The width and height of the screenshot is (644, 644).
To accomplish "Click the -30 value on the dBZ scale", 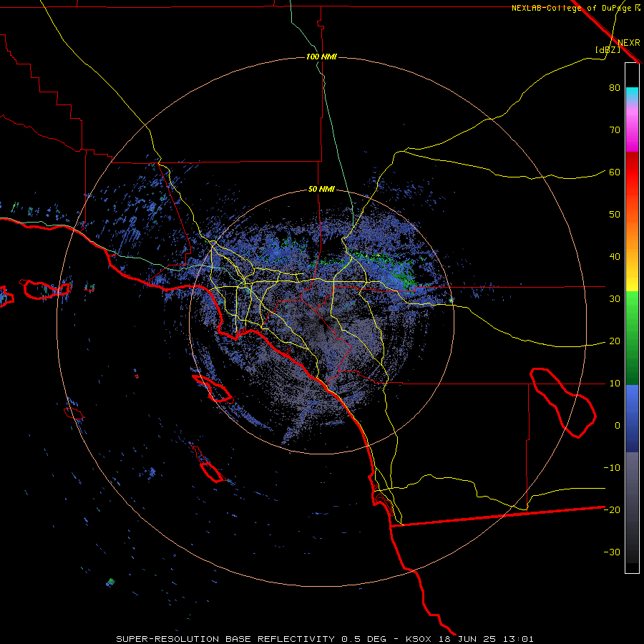I will (x=612, y=552).
